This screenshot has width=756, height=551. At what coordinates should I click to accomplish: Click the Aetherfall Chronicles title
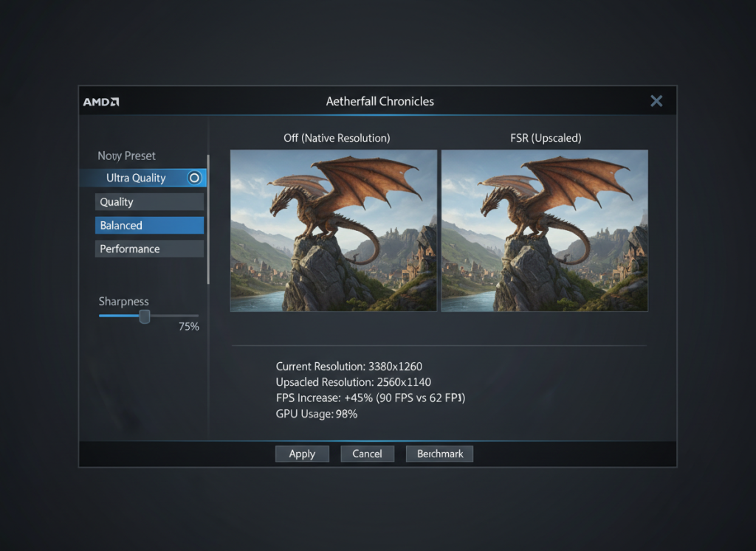click(380, 102)
